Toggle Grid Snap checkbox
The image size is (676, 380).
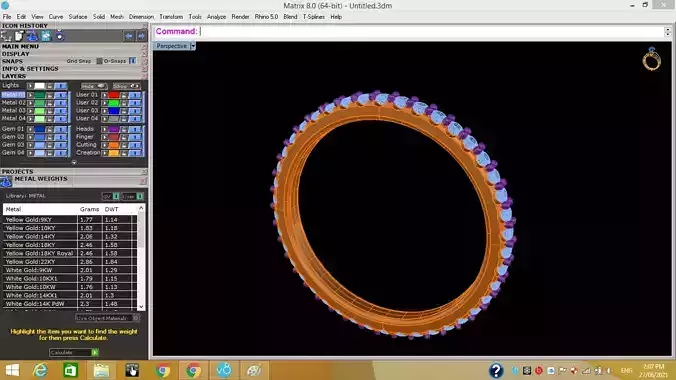click(99, 61)
